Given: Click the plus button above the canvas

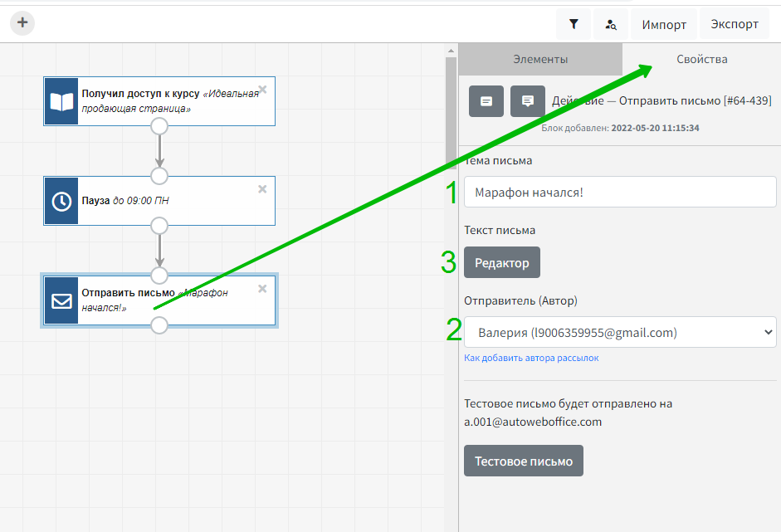Looking at the screenshot, I should [22, 23].
